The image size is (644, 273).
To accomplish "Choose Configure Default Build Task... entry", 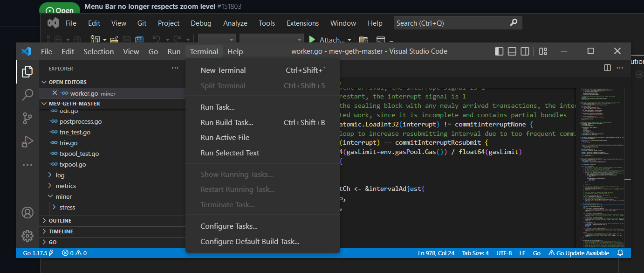I will point(263,242).
